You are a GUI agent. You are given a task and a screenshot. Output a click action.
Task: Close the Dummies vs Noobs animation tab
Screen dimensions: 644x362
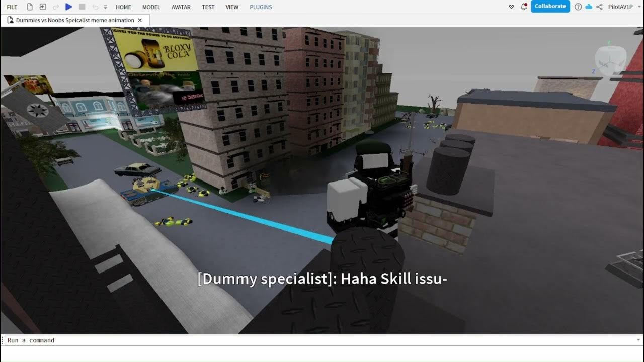pos(140,20)
